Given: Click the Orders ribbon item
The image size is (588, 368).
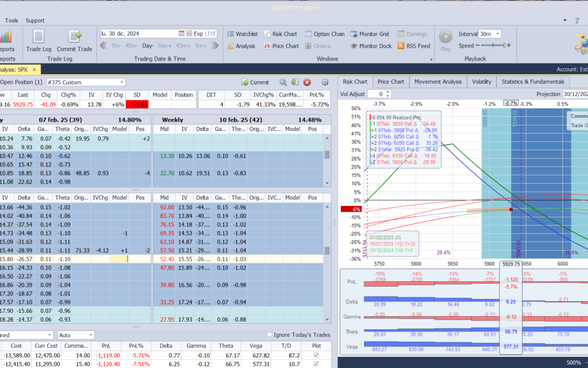Looking at the screenshot, I should click(x=317, y=46).
